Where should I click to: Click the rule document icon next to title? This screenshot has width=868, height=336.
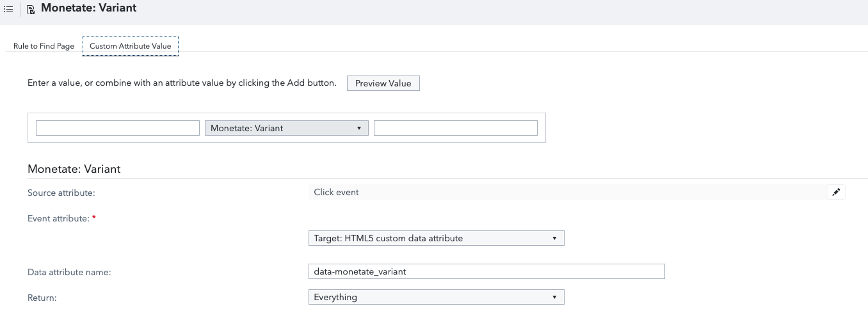[x=30, y=9]
